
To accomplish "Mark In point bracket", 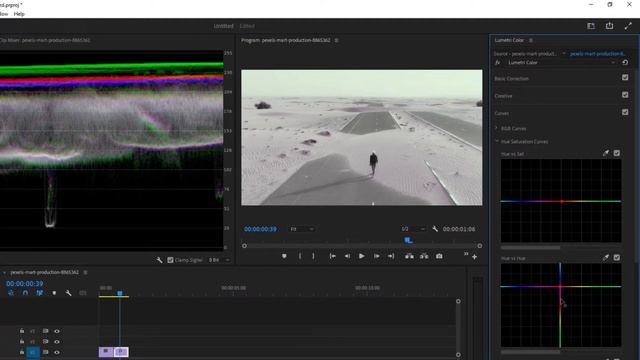I will [300, 256].
